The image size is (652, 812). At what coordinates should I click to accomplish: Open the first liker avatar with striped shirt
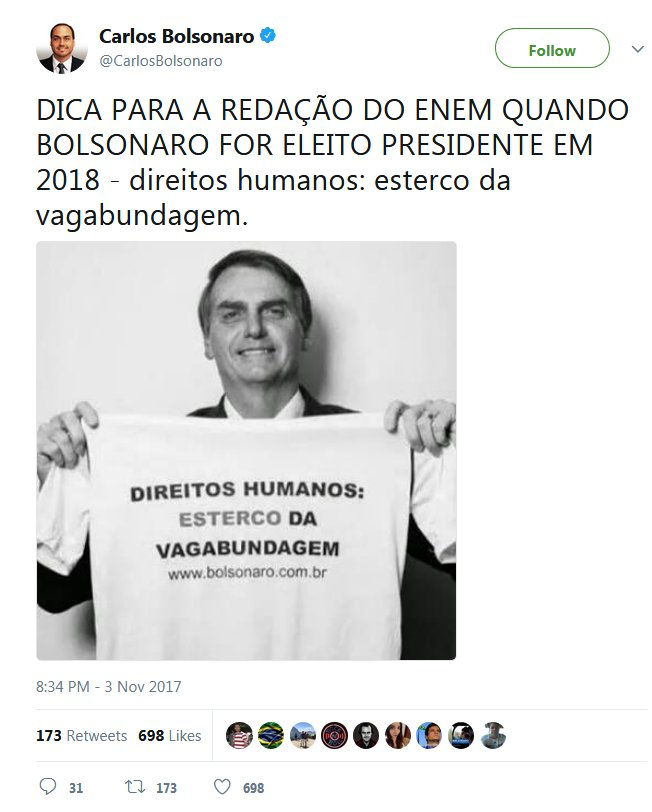(239, 735)
